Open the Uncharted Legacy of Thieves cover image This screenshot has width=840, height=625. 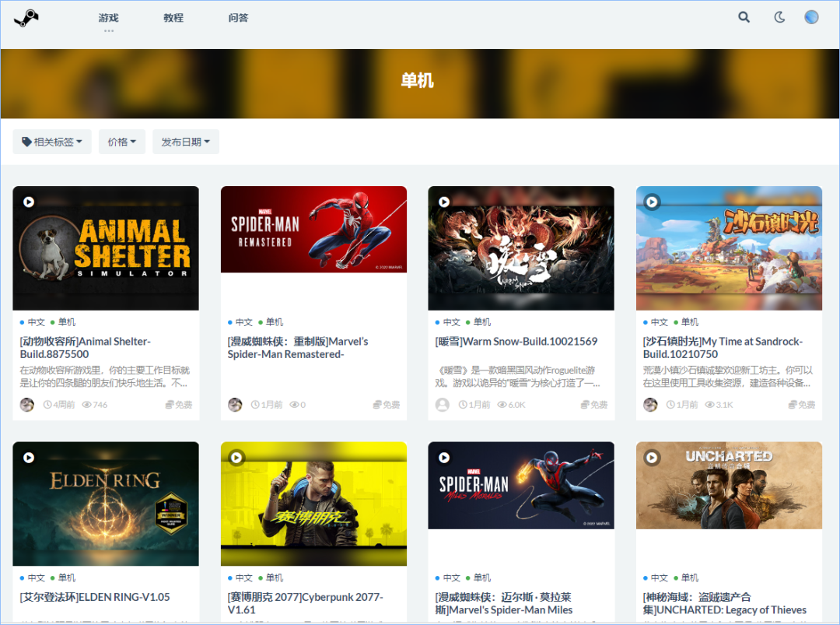(729, 485)
